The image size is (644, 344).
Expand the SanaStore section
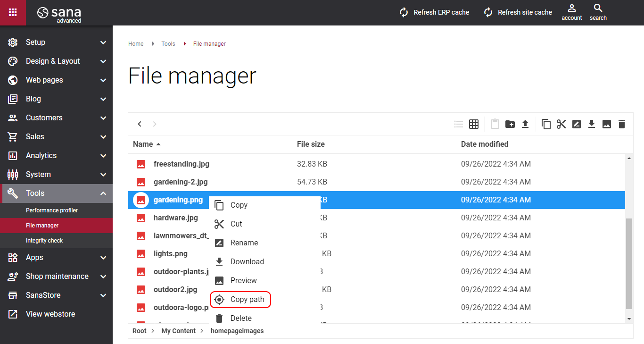[57, 295]
